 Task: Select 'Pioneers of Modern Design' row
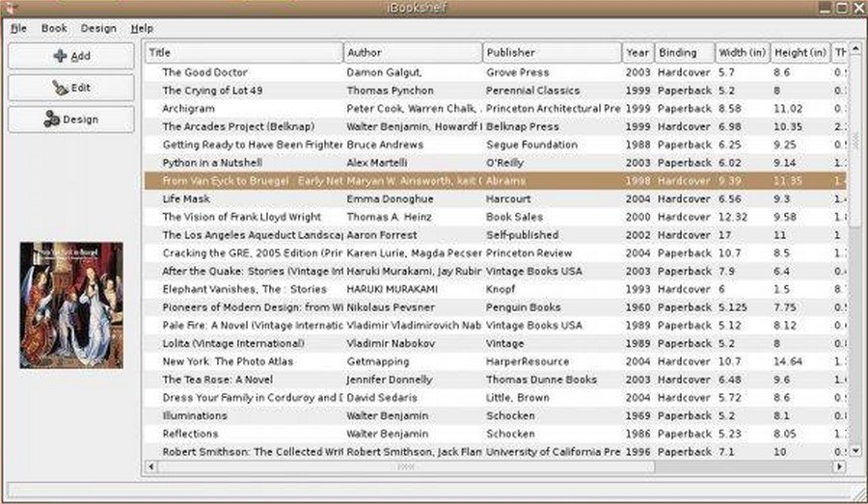(x=496, y=307)
